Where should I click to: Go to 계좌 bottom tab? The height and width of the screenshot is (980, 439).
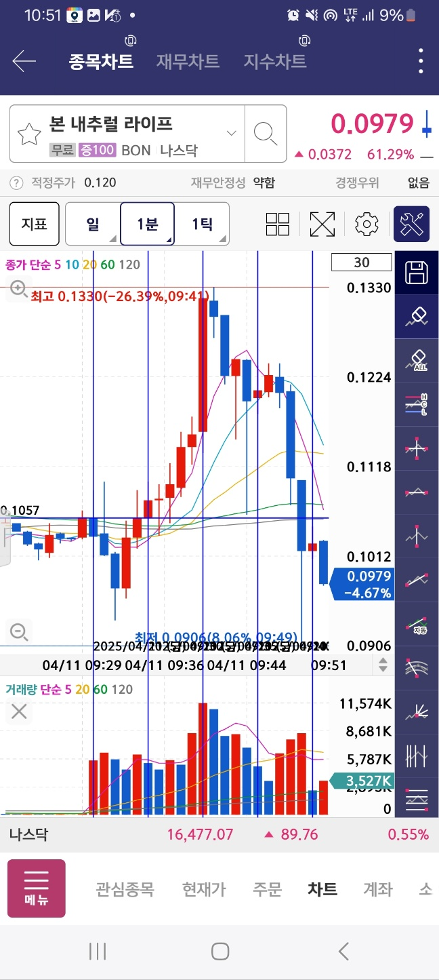coord(377,889)
